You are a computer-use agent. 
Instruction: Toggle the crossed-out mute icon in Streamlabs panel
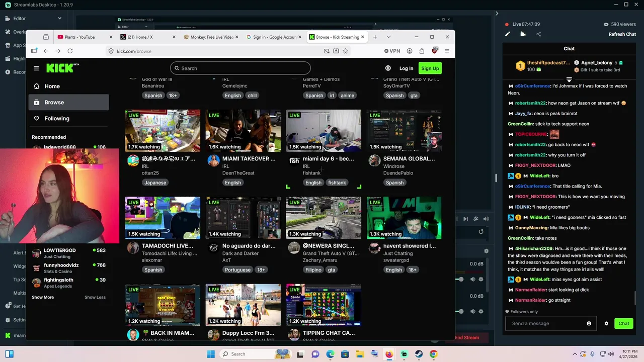pos(476,219)
